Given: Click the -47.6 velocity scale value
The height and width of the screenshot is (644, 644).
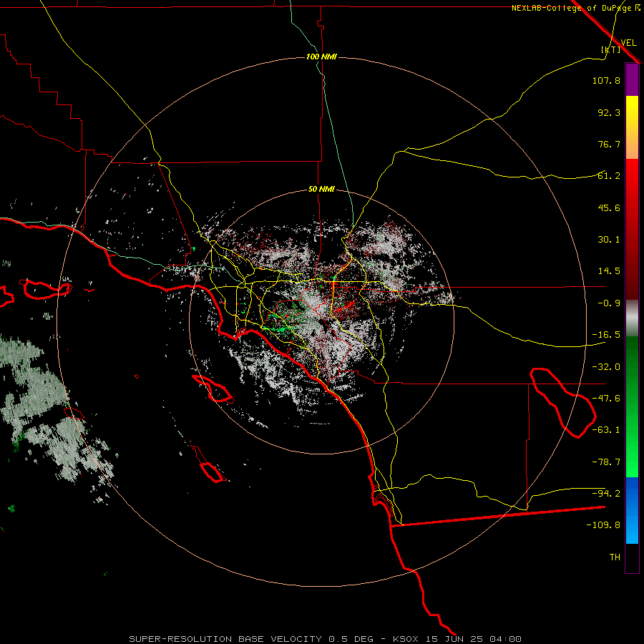Looking at the screenshot, I should 606,399.
